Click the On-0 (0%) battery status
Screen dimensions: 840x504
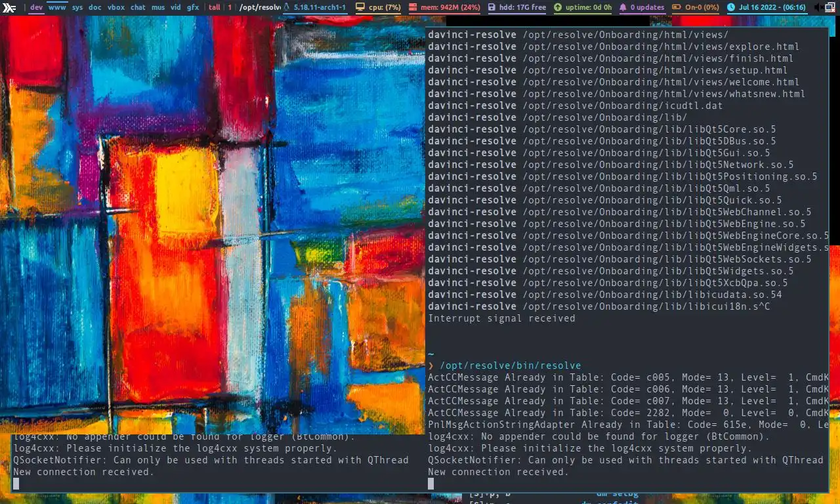703,8
